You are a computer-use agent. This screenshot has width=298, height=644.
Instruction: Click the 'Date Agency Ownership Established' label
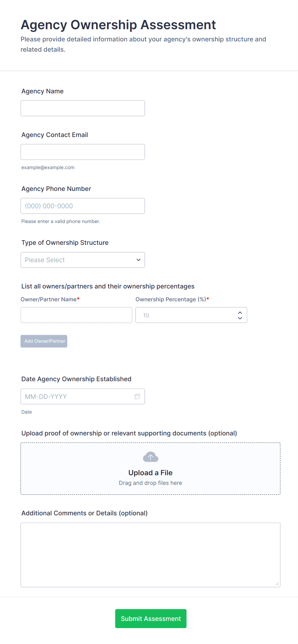point(76,379)
